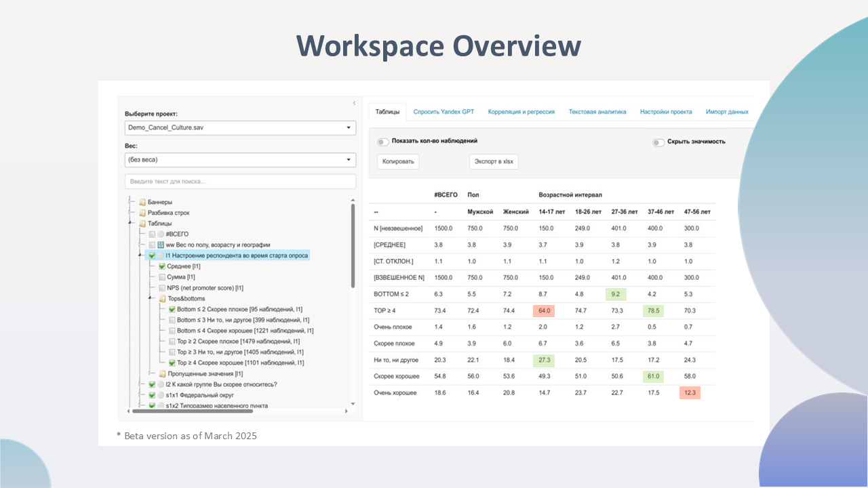Click the Tops&bottoms folder icon

(x=162, y=299)
